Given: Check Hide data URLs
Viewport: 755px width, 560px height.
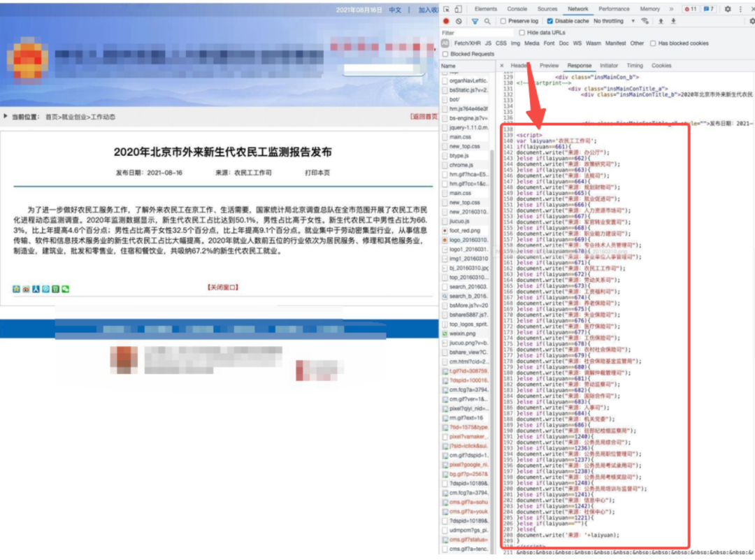Looking at the screenshot, I should tap(522, 33).
